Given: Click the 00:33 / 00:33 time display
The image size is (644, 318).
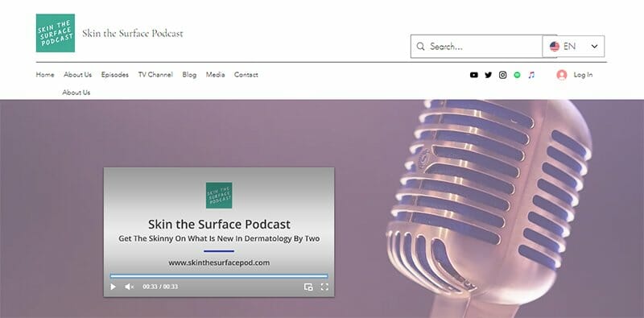Looking at the screenshot, I should tap(160, 287).
